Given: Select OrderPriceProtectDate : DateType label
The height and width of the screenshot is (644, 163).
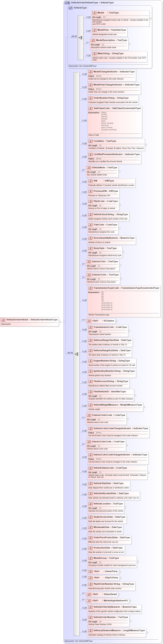Looking at the screenshot, I should pos(112,537).
